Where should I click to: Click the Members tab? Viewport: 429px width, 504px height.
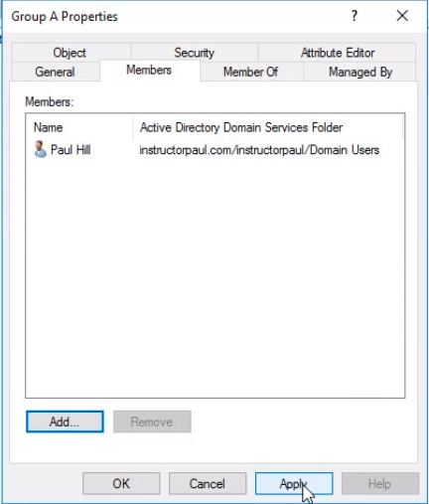click(x=149, y=70)
